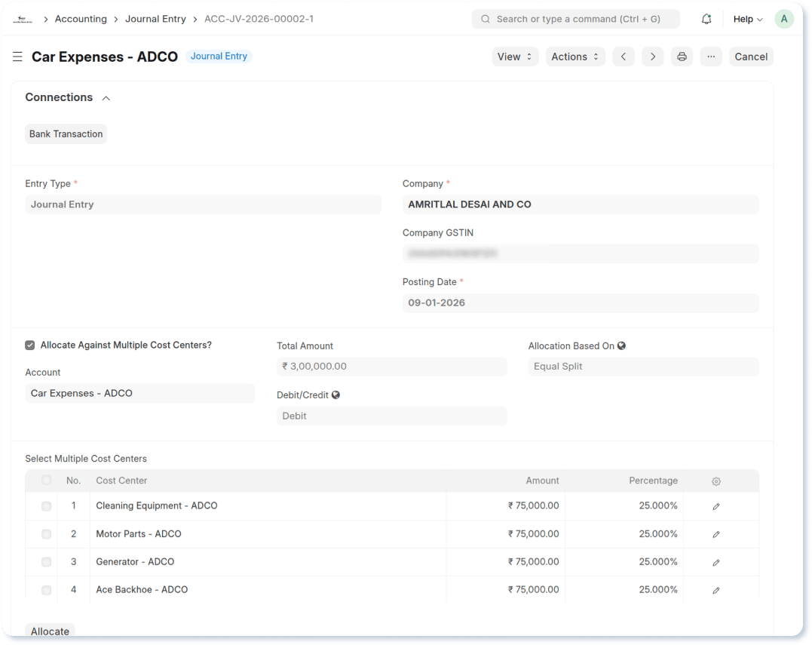Image resolution: width=812 pixels, height=645 pixels.
Task: Edit the Cleaning Equipment row with the pencil icon
Action: 715,505
